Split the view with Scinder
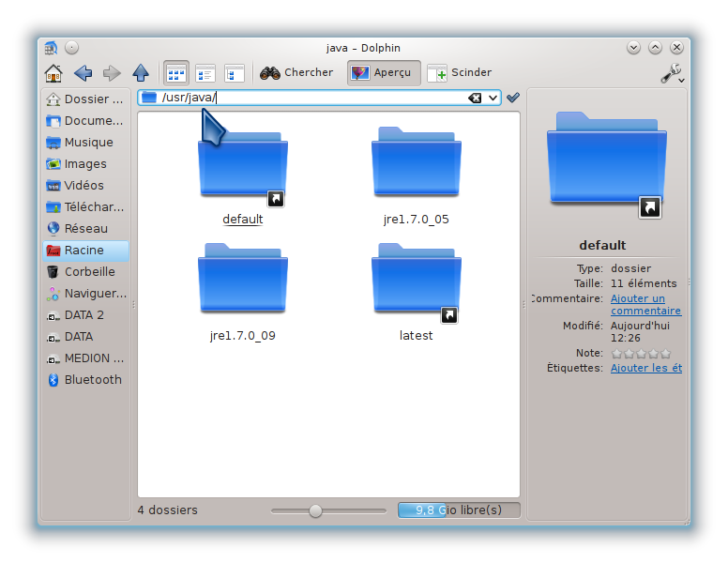This screenshot has height=563, width=728. [460, 72]
